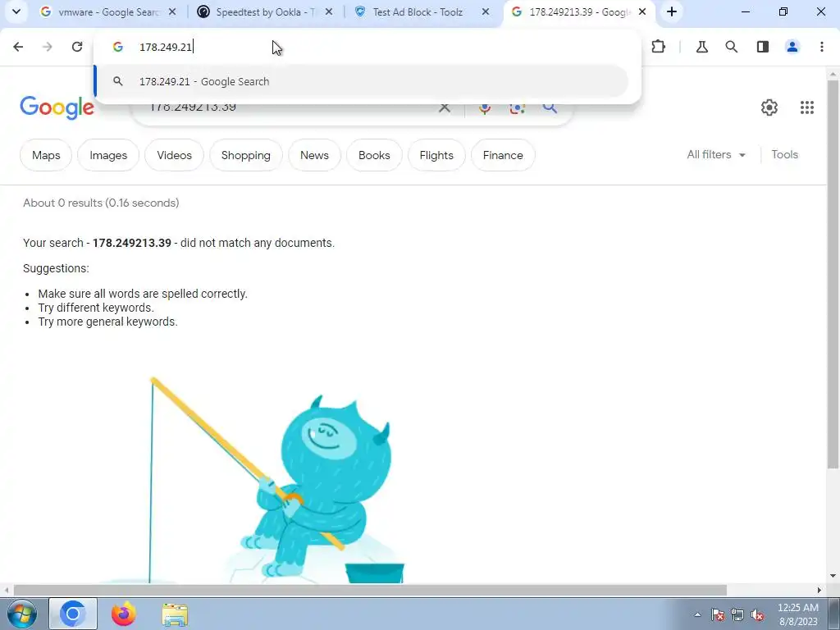This screenshot has width=840, height=630.
Task: Filter results by Maps
Action: (46, 155)
